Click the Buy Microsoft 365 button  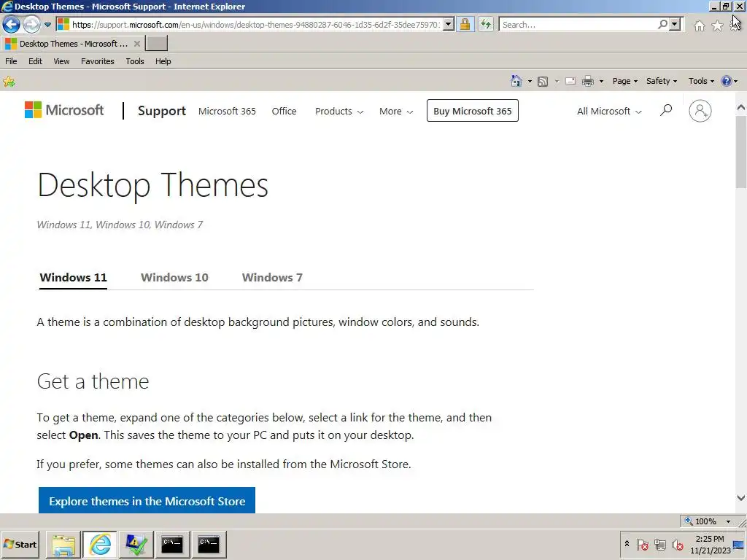click(473, 111)
